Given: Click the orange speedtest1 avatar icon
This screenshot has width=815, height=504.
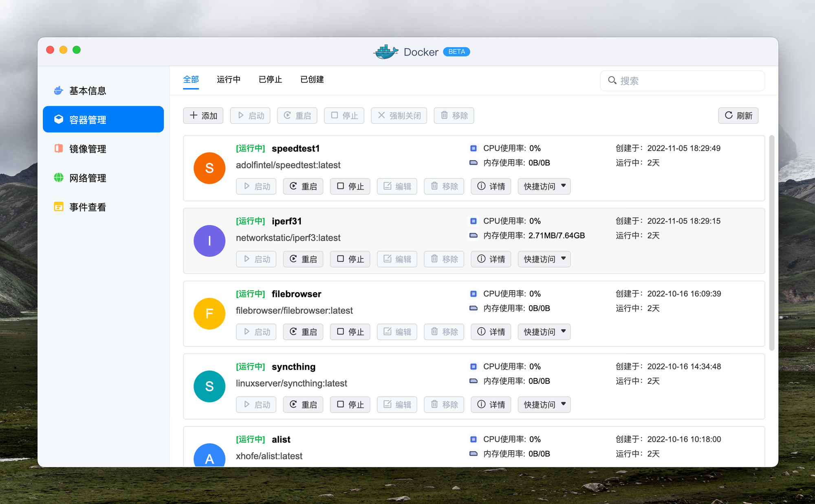Looking at the screenshot, I should coord(209,168).
